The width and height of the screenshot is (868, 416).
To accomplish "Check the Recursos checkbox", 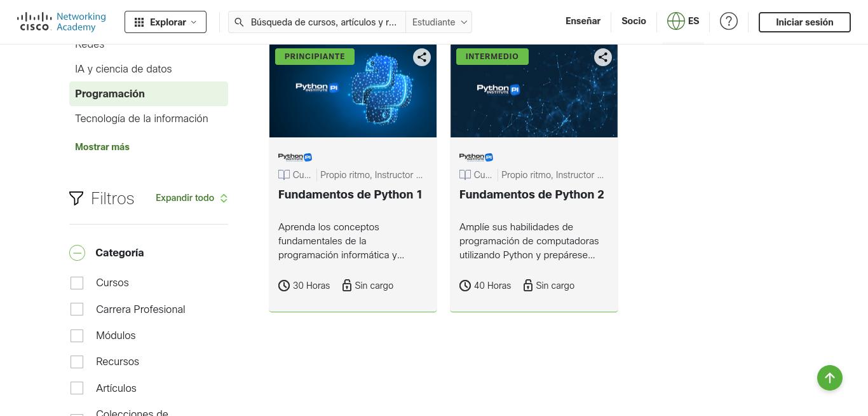I will coord(77,362).
